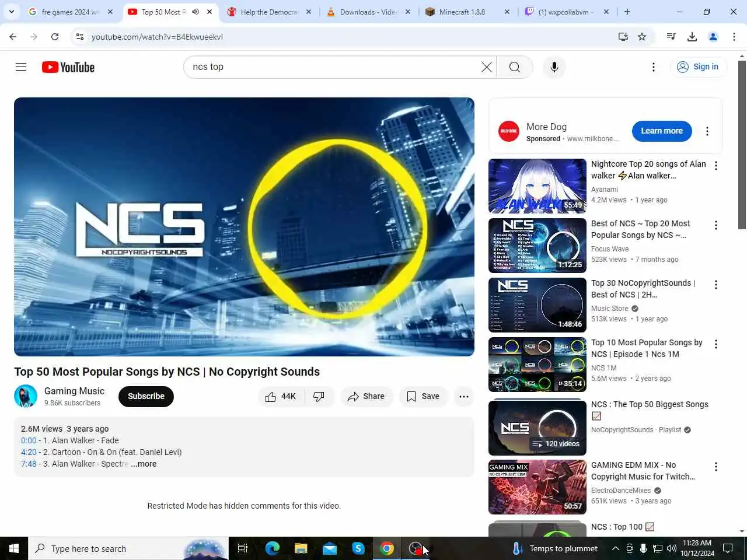Show hidden system tray icons chevron
The height and width of the screenshot is (560, 747).
tap(616, 548)
